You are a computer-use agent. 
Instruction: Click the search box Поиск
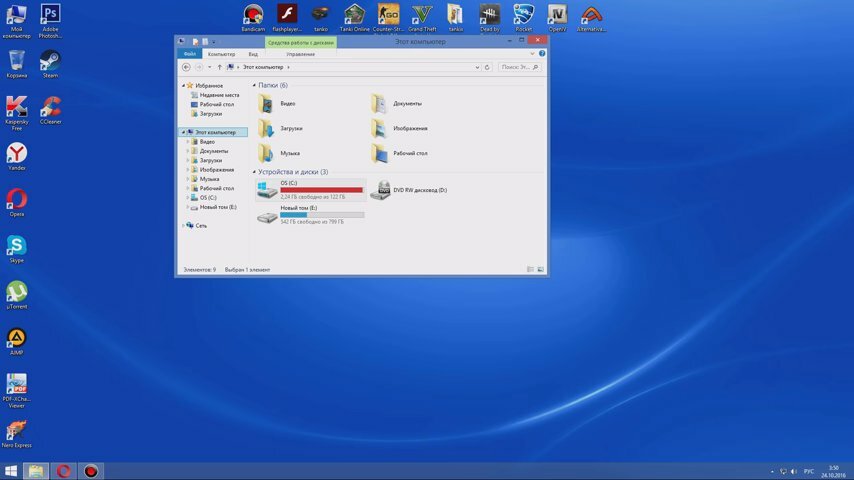click(x=519, y=67)
